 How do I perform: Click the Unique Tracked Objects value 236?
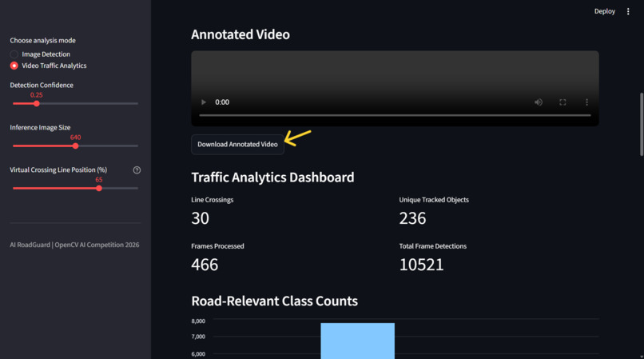click(412, 218)
